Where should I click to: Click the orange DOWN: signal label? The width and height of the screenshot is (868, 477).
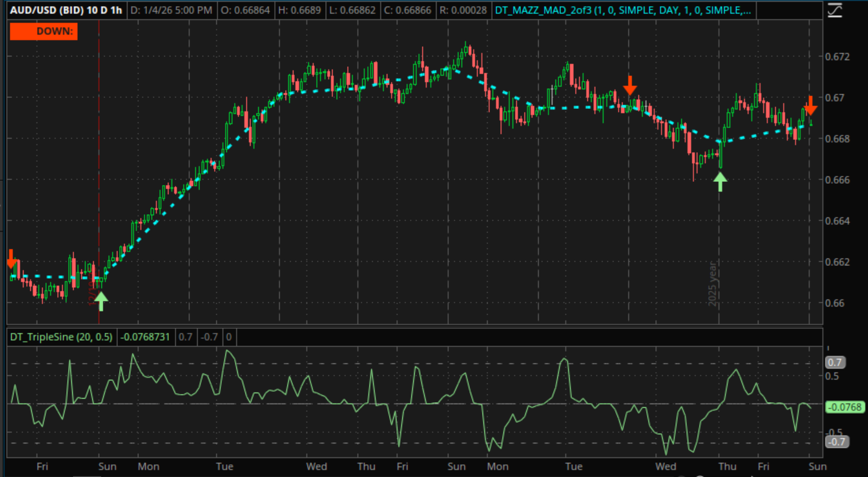pyautogui.click(x=43, y=31)
